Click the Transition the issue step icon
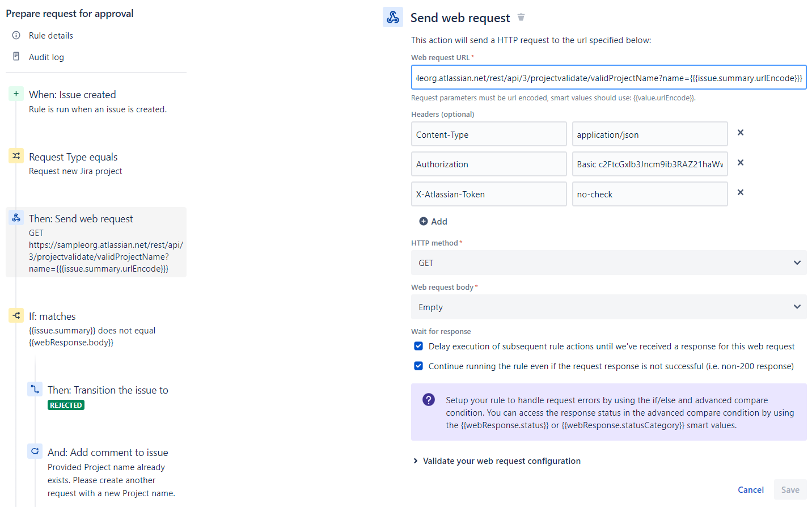812x507 pixels. 35,389
